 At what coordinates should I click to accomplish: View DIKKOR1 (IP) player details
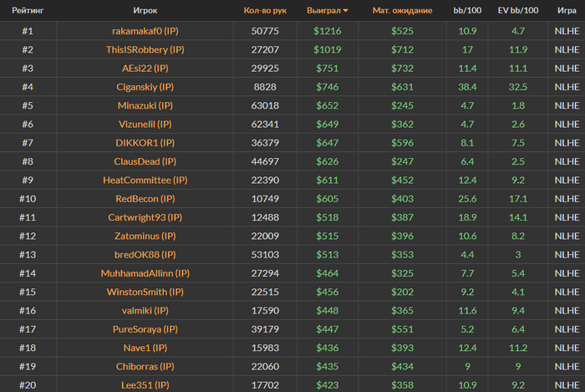click(x=145, y=143)
